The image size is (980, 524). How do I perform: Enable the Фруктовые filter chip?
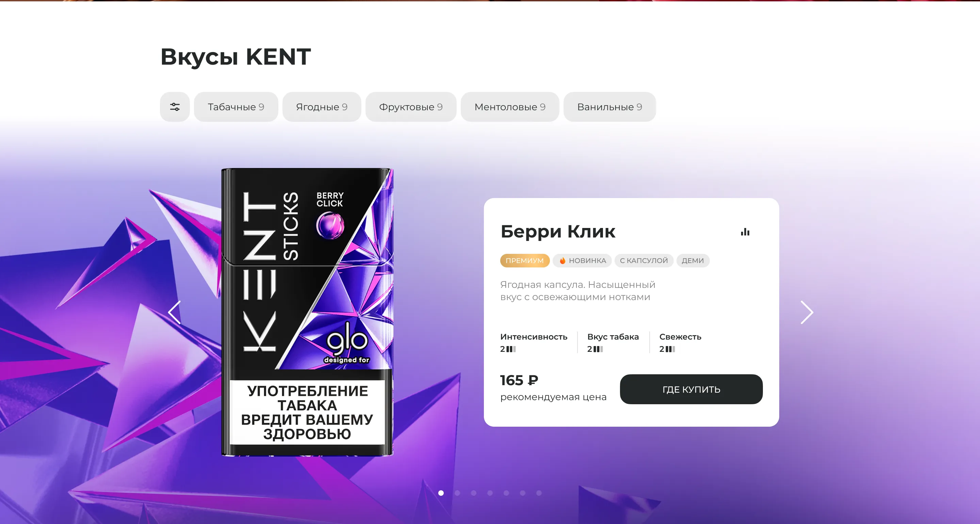point(410,107)
